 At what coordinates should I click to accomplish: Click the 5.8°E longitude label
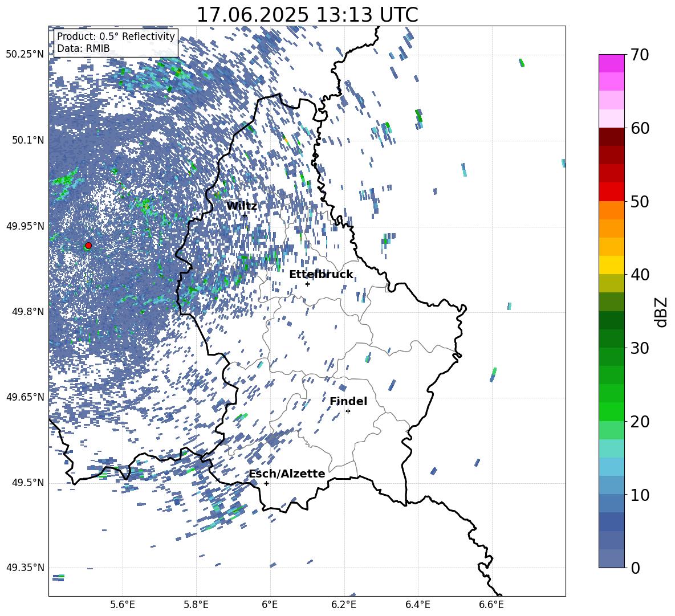[196, 605]
